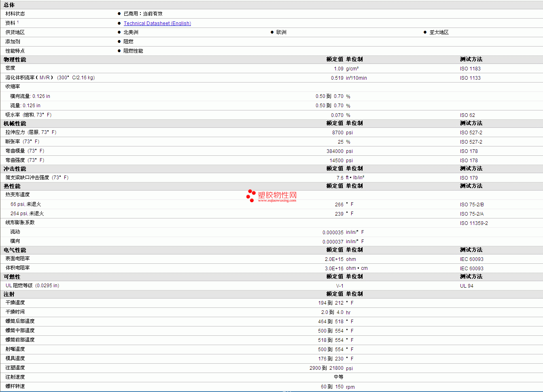Click the 螺筒中部温度 row label
Viewport: 543px width, 392px height.
(x=20, y=331)
